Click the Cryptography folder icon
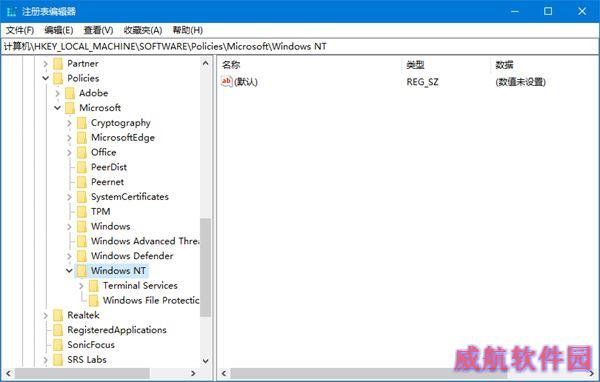This screenshot has width=600, height=382. pos(82,123)
